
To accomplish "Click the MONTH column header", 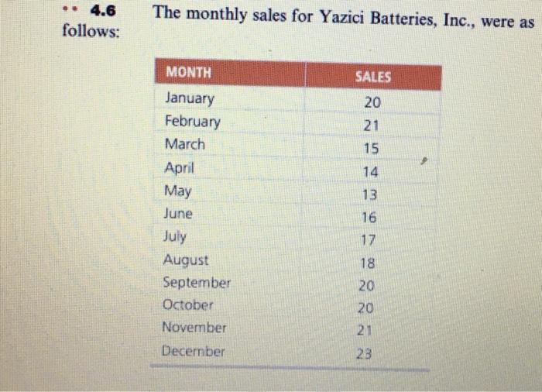I will coord(189,72).
